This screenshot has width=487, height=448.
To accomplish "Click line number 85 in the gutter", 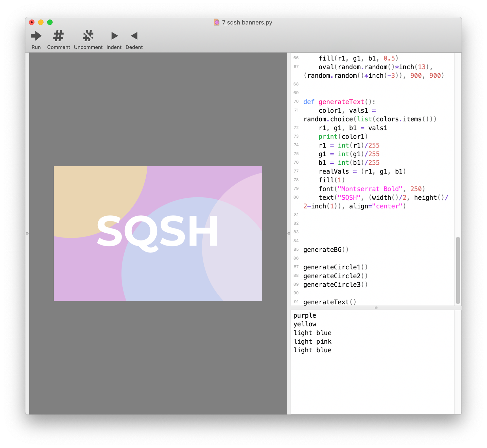I will [296, 249].
